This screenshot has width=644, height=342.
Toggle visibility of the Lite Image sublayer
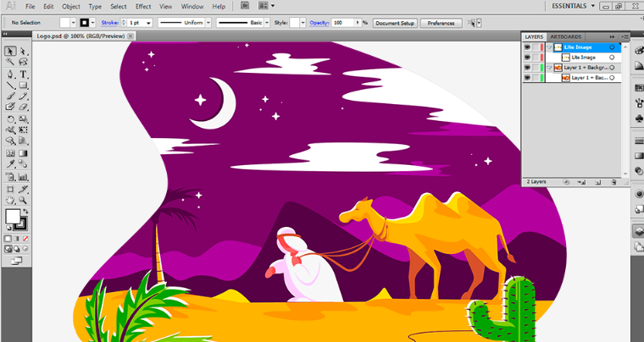click(x=527, y=58)
